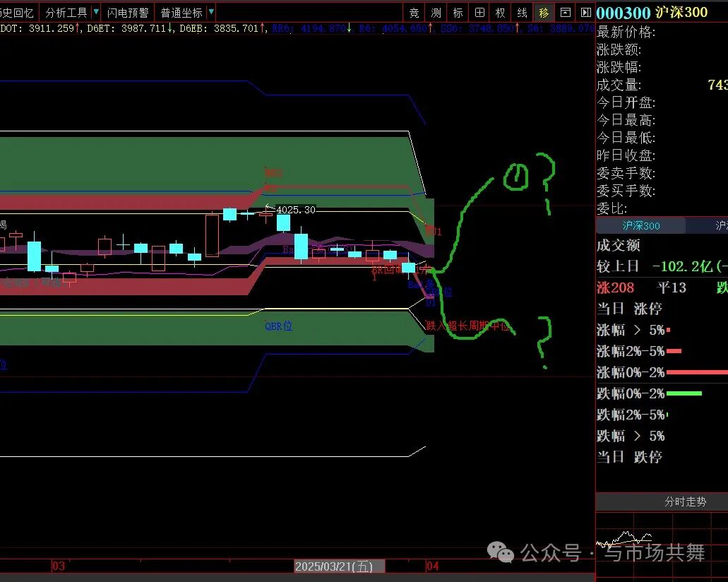Click the 涨幅2%-5% distribution row
Viewport: 728px width, 582px height.
[662, 351]
